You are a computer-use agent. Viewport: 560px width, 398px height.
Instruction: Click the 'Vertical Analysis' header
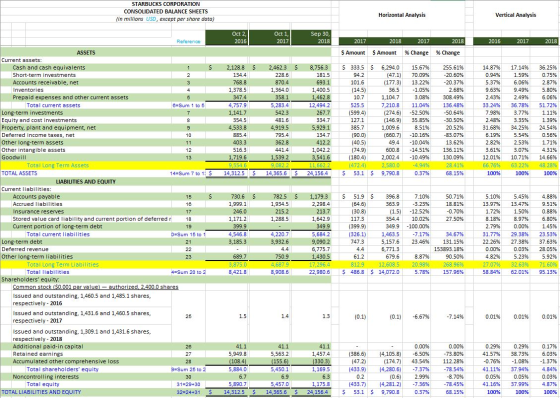(515, 15)
